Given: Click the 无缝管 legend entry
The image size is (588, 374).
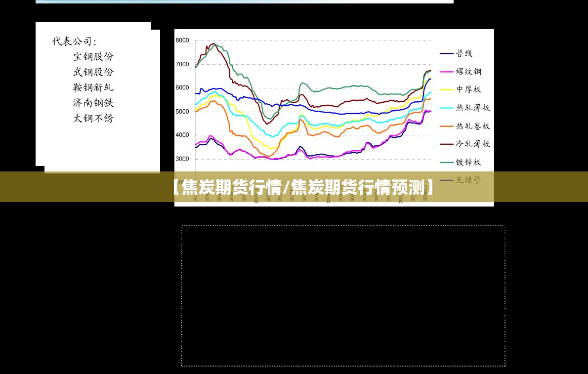Looking at the screenshot, I should point(461,180).
